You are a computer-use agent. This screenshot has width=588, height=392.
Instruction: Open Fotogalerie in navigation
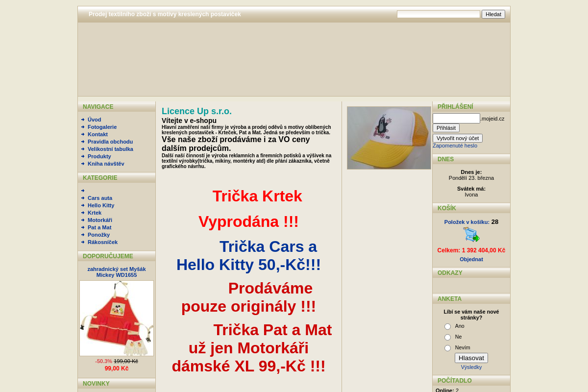(x=102, y=127)
